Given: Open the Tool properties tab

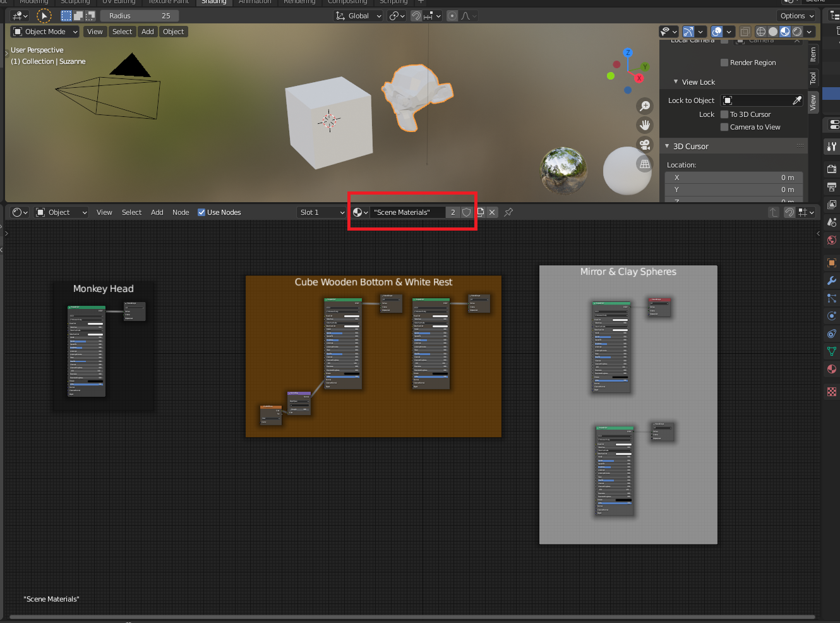Looking at the screenshot, I should click(832, 147).
